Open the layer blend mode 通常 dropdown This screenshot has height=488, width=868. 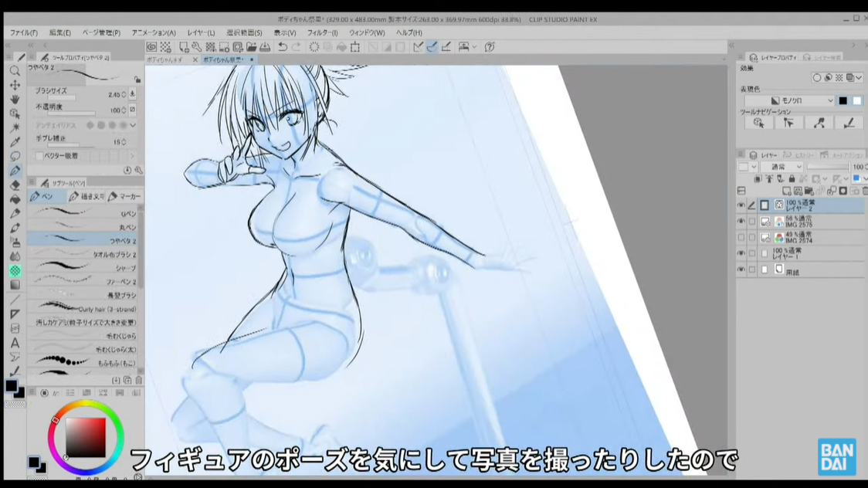tap(780, 166)
